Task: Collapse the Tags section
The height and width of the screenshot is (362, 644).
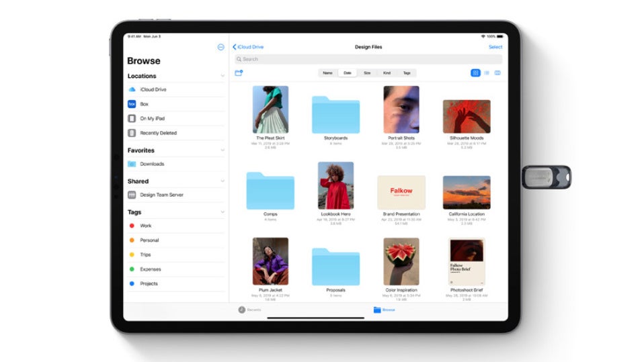Action: pos(223,212)
